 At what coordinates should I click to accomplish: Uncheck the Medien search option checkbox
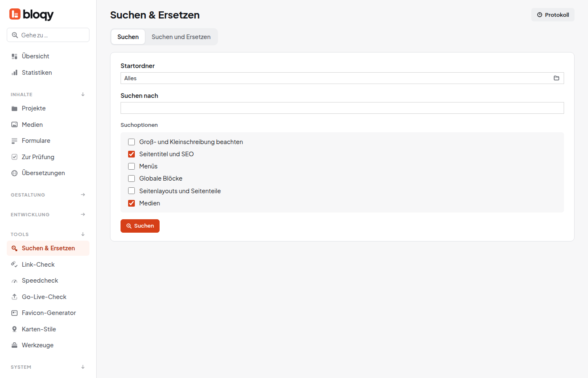pyautogui.click(x=131, y=203)
